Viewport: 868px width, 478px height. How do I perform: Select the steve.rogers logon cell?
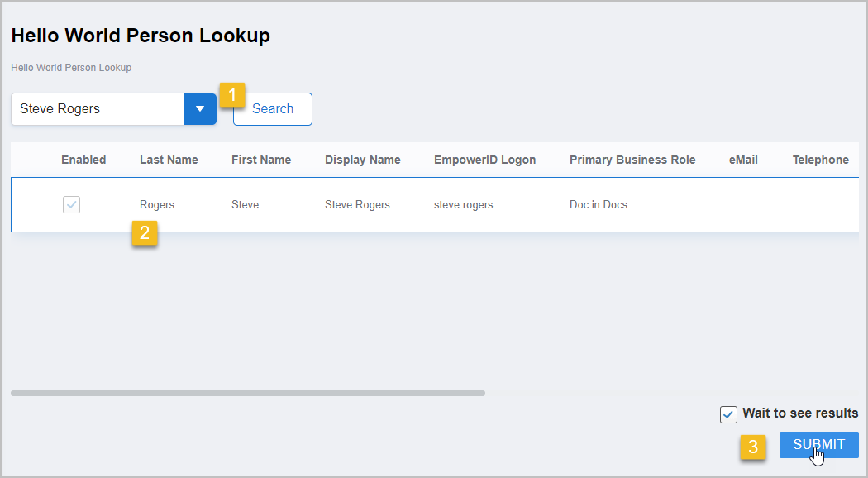point(463,205)
